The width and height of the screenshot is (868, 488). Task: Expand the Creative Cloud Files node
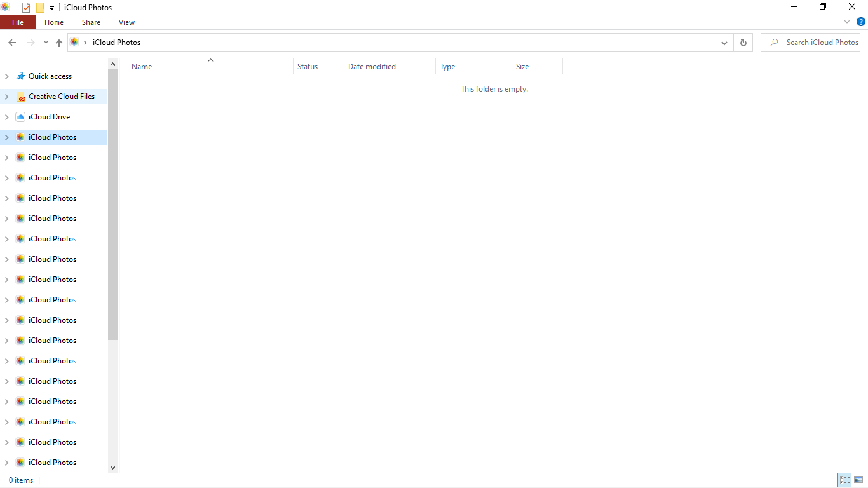(x=7, y=97)
